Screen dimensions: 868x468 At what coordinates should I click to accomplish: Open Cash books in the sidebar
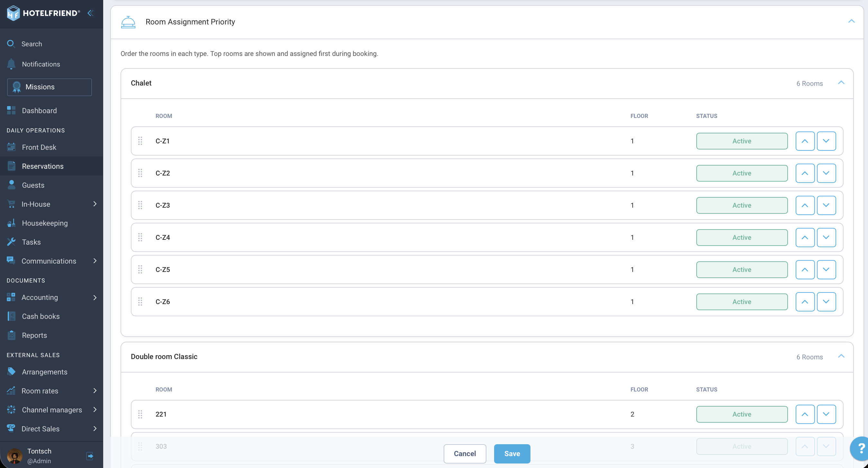[51, 316]
